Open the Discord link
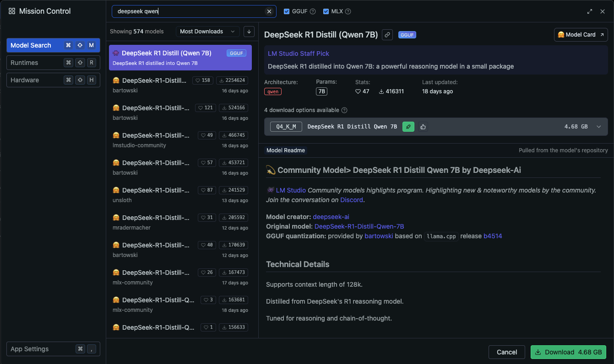 [352, 200]
